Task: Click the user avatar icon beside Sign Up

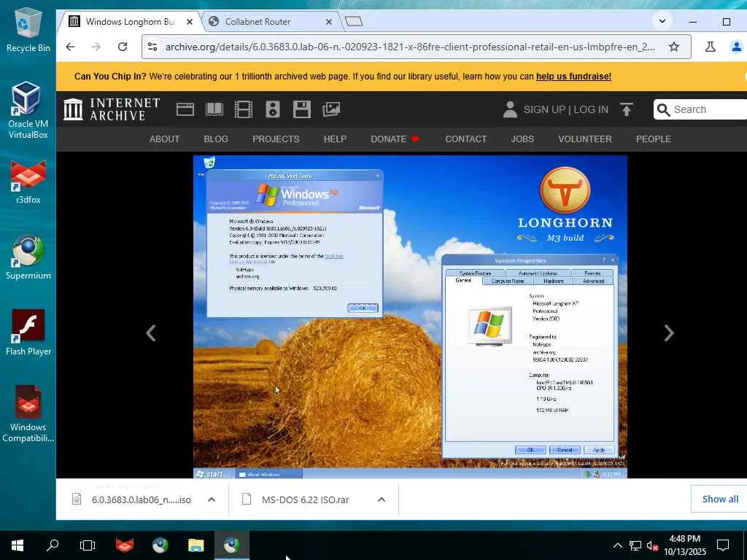Action: pos(510,109)
